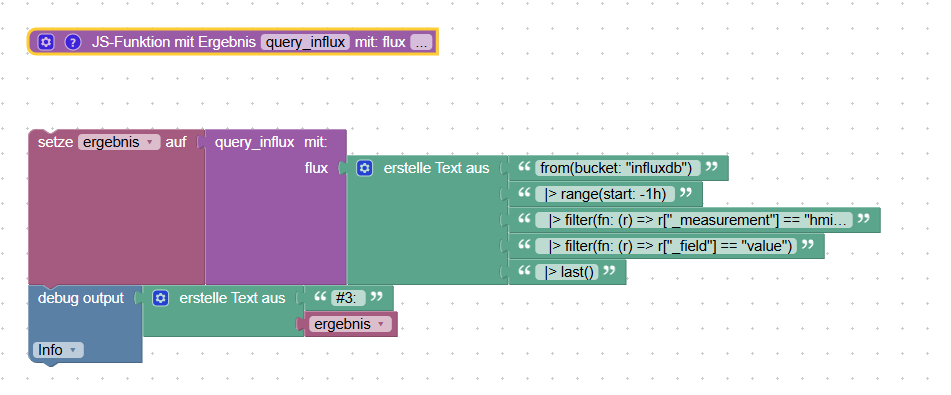The width and height of the screenshot is (951, 395).
Task: Open the Info severity dropdown
Action: coord(58,350)
